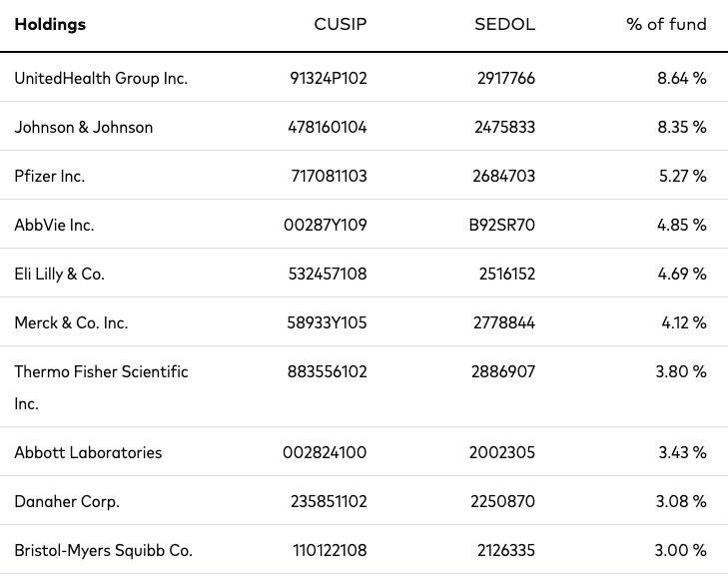728x581 pixels.
Task: Click the CUSIP 58933Y105 cell
Action: coord(327,322)
